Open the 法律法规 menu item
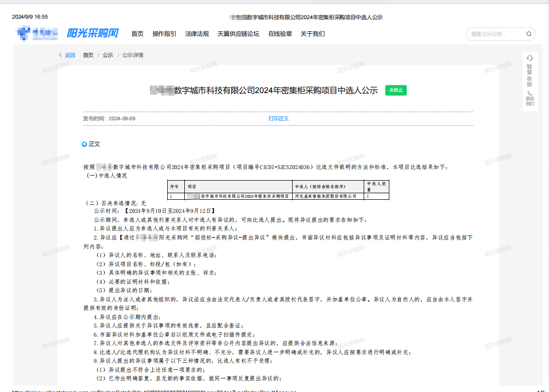Viewport: 549px width, 392px height. click(x=197, y=34)
